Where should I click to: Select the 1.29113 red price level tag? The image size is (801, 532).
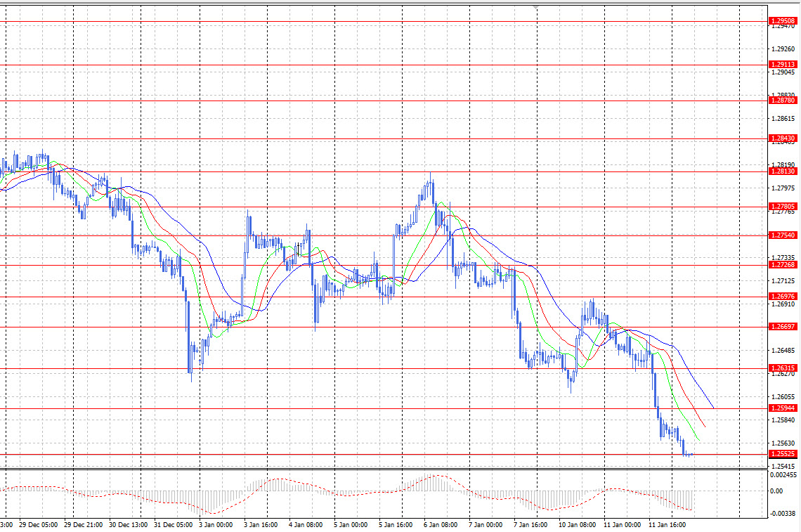783,65
